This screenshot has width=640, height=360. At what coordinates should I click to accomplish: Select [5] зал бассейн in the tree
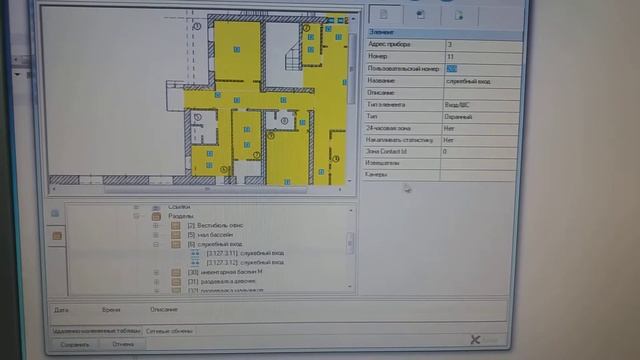tap(210, 235)
